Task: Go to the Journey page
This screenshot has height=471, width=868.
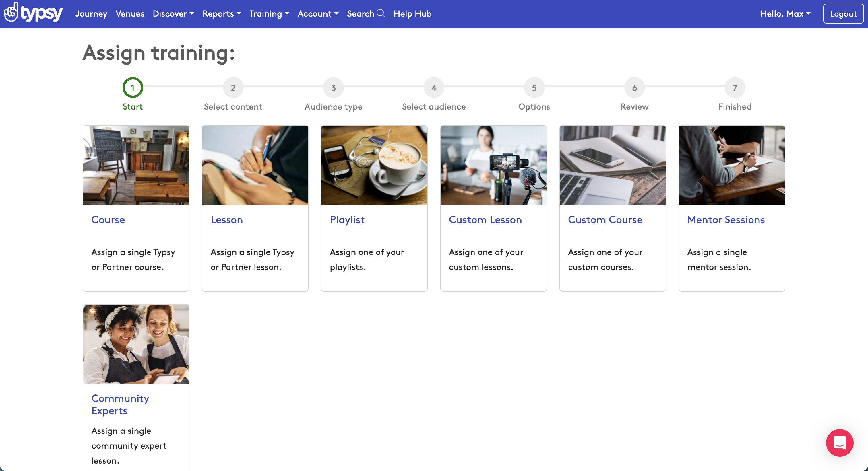Action: pyautogui.click(x=91, y=14)
